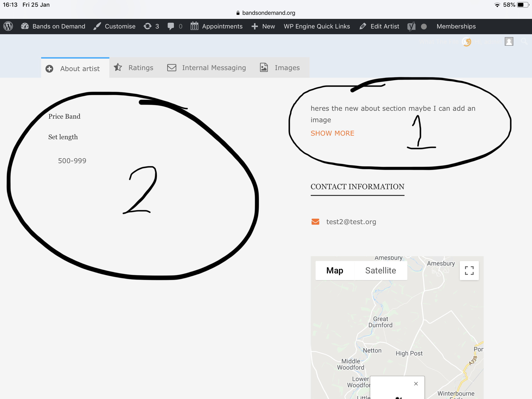The image size is (532, 399).
Task: Open the Yoast SEO icon
Action: [x=411, y=26]
